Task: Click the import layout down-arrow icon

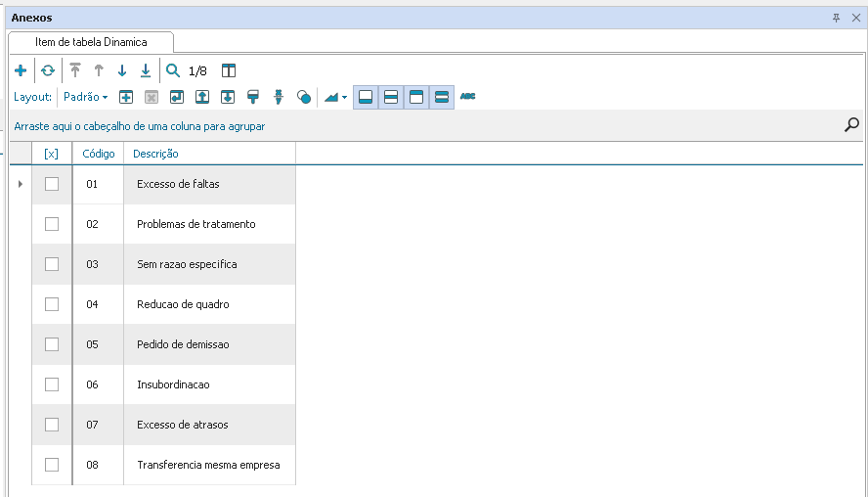Action: click(x=228, y=98)
